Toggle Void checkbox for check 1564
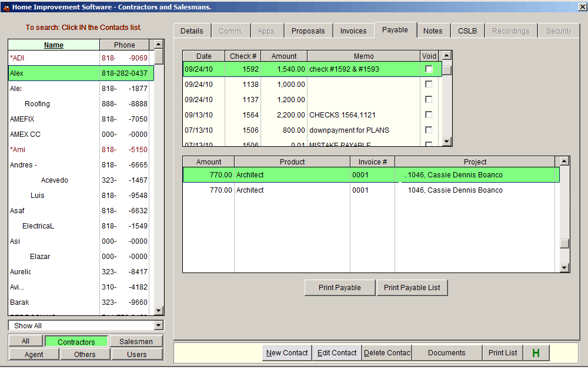The image size is (588, 370). pos(429,115)
